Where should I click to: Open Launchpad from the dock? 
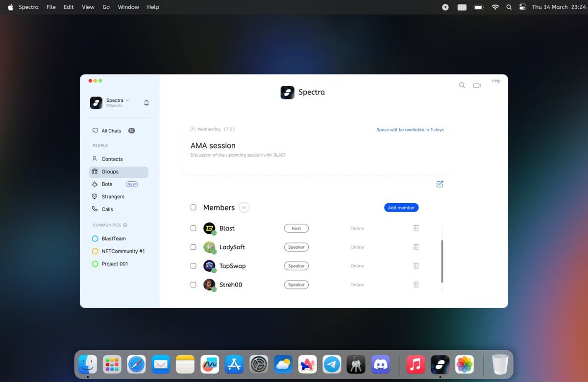tap(112, 364)
